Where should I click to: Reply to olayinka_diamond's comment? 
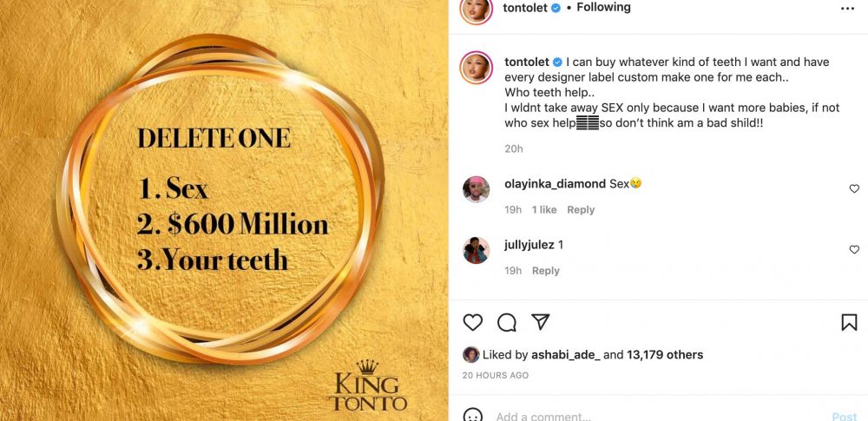[581, 209]
